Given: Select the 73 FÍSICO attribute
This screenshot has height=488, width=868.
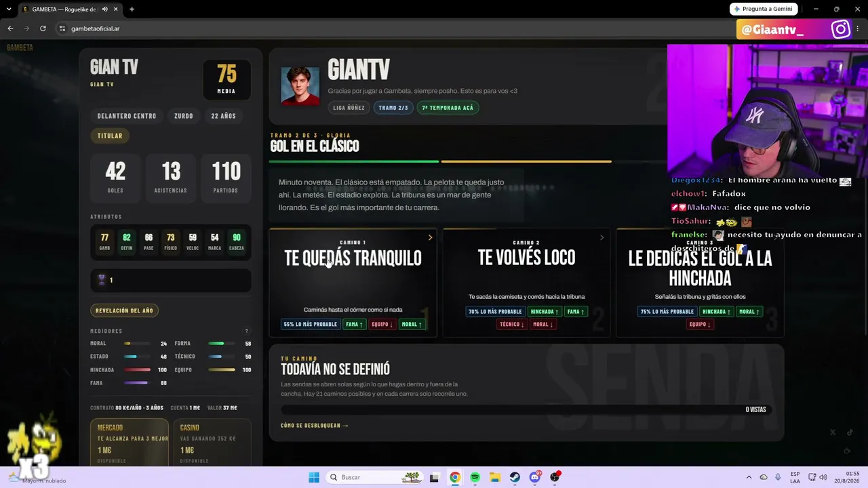Looking at the screenshot, I should click(170, 242).
